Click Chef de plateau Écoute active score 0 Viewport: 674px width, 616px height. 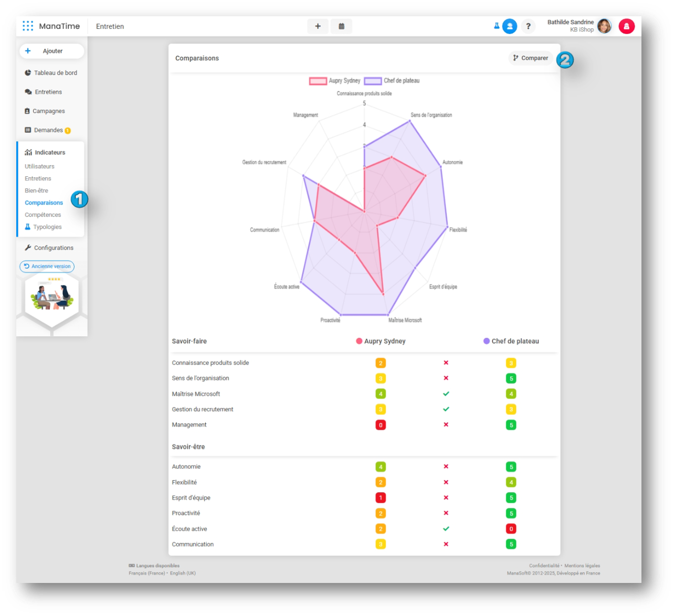pyautogui.click(x=511, y=529)
